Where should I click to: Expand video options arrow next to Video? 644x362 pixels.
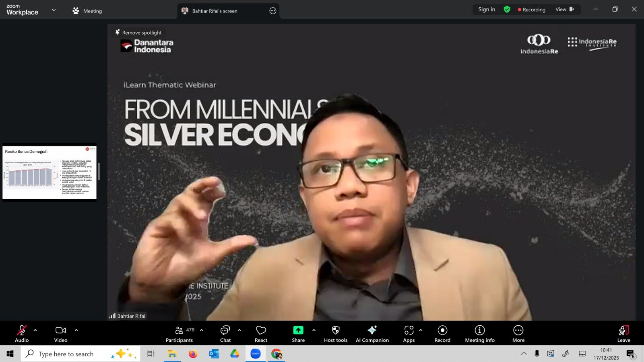[x=76, y=330]
